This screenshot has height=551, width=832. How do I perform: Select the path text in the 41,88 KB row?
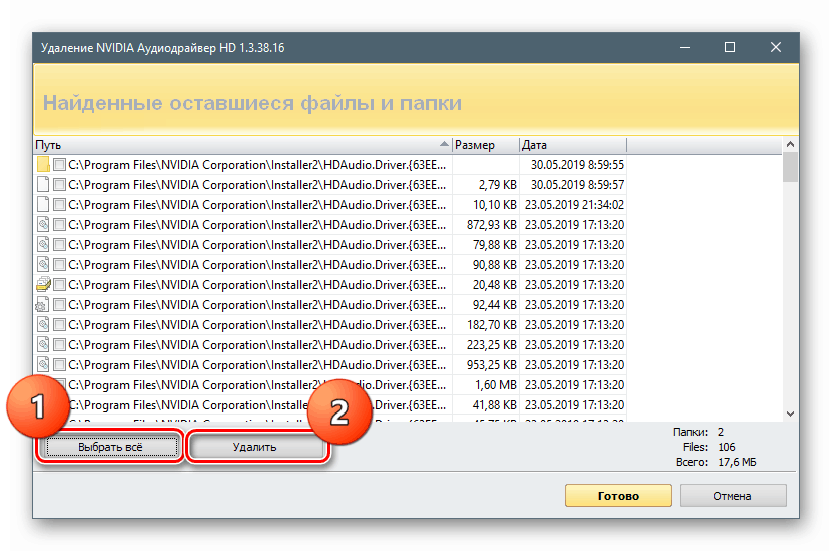click(257, 405)
